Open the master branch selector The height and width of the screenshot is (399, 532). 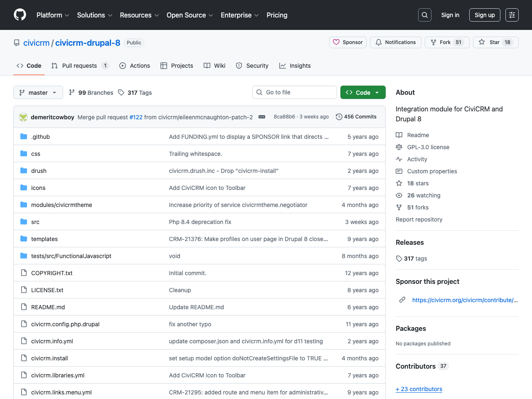38,92
